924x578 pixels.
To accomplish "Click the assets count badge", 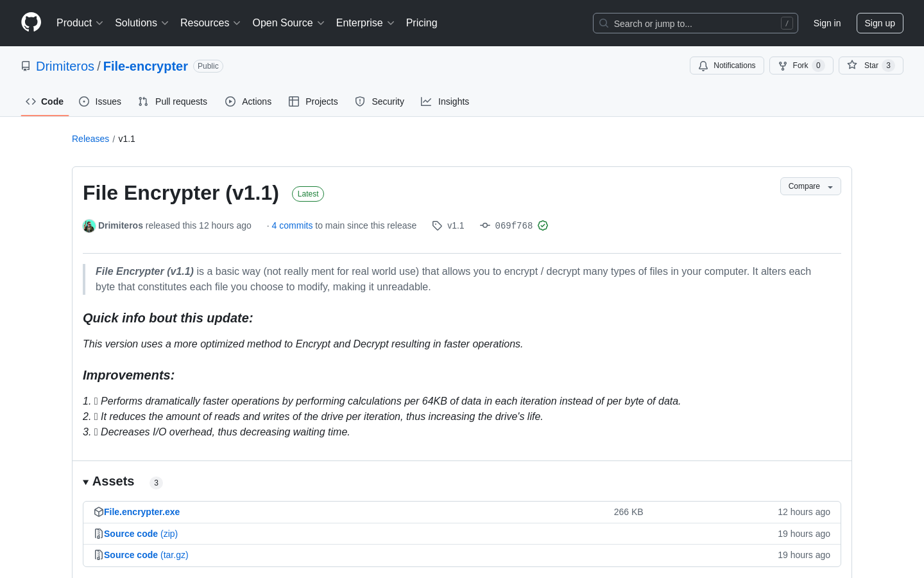I will click(x=156, y=483).
